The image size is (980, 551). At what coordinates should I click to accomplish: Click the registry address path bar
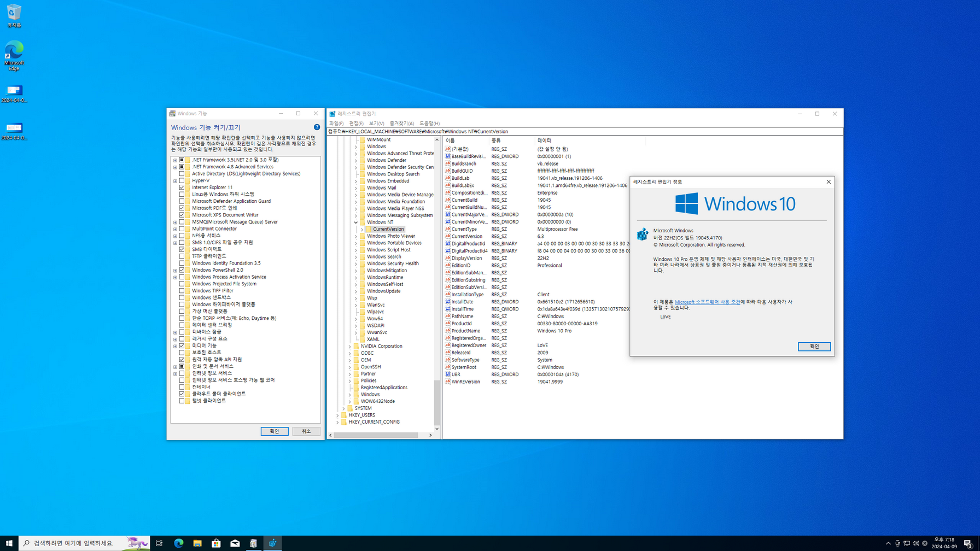coord(585,132)
